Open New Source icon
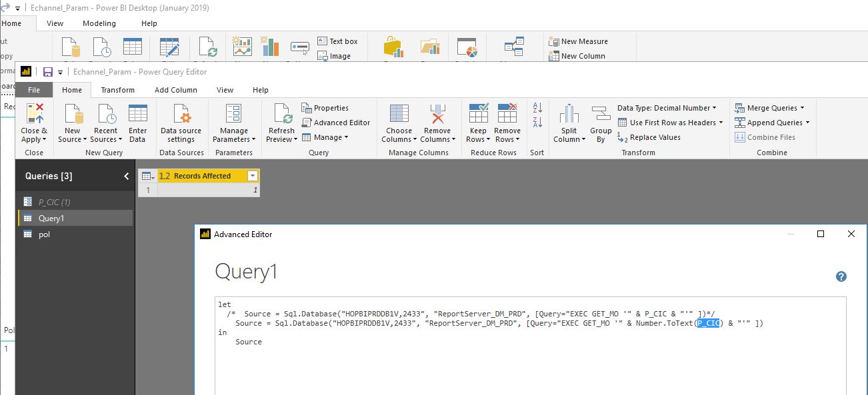 point(72,113)
